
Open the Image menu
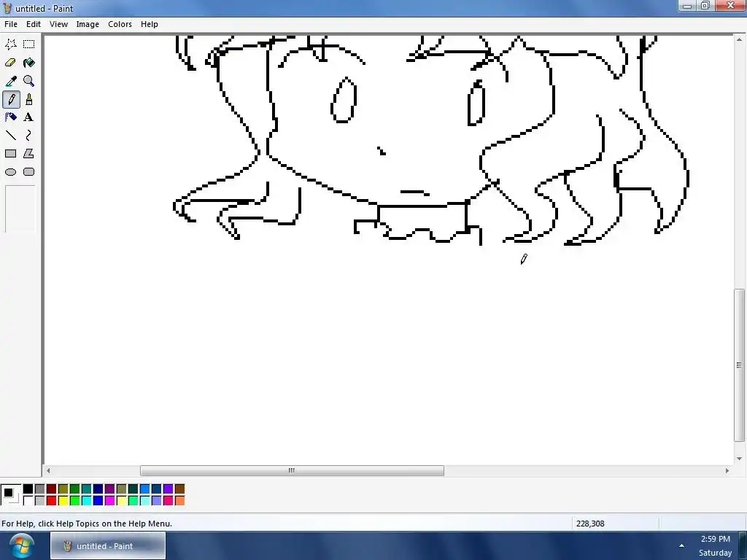(x=88, y=24)
